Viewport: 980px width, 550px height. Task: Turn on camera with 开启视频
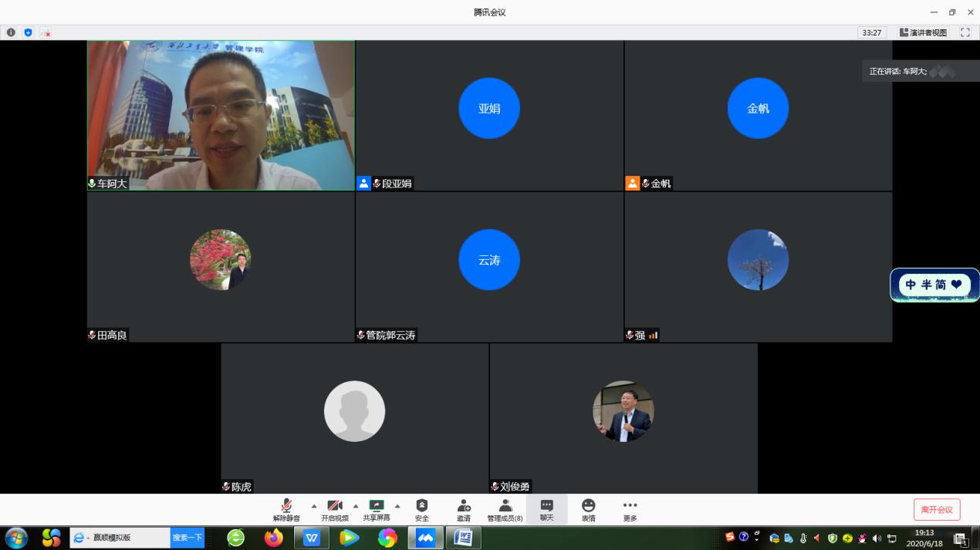click(335, 510)
